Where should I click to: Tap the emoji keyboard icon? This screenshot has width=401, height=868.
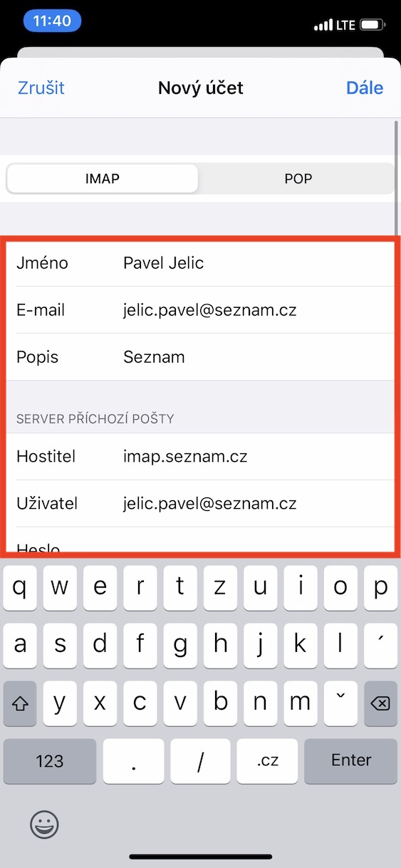point(43,825)
